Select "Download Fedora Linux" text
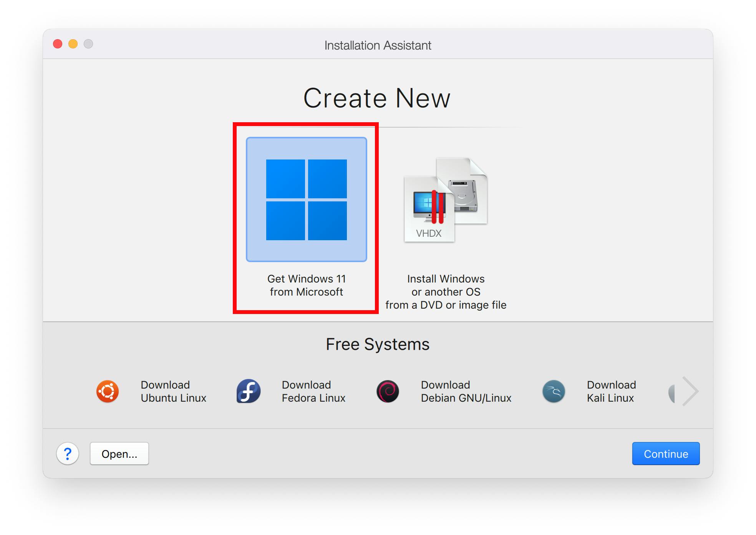756x535 pixels. [313, 392]
